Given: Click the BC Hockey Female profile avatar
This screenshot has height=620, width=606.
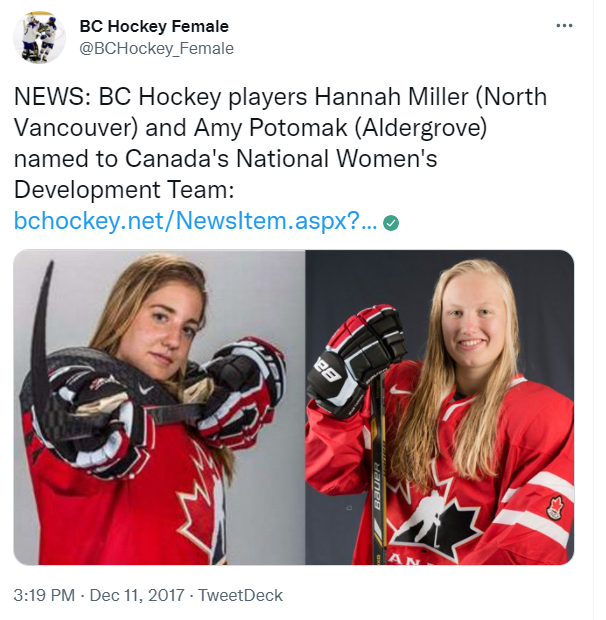Looking at the screenshot, I should coord(39,38).
